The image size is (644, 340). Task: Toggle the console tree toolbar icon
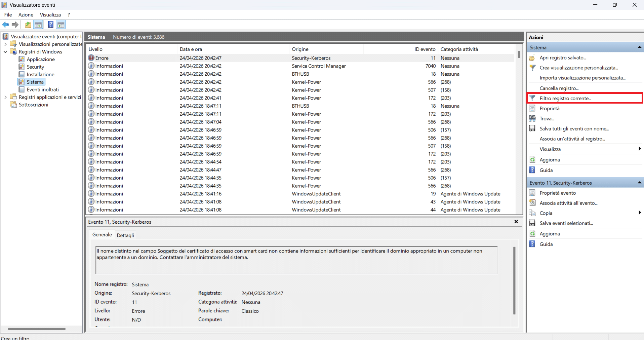click(38, 25)
